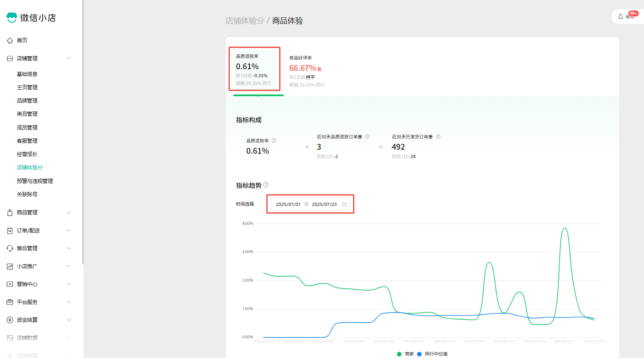Click the home icon beside 首页

tap(10, 41)
